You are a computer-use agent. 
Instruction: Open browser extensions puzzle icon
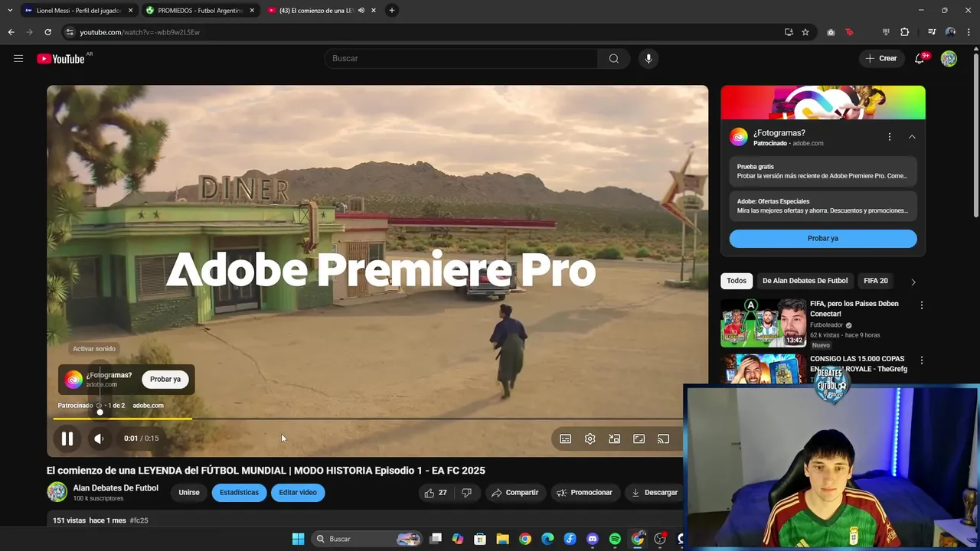(905, 32)
